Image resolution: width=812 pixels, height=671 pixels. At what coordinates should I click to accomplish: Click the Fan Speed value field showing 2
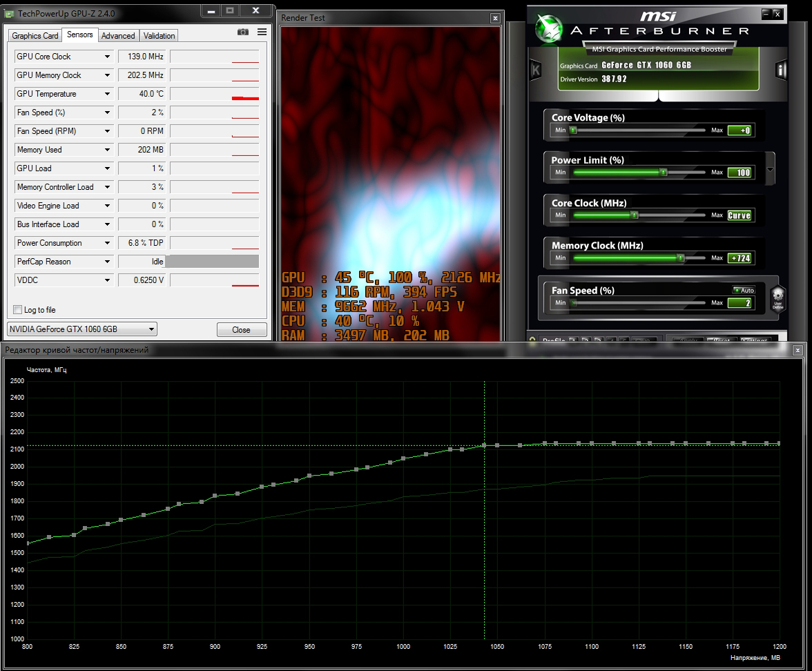tap(739, 303)
